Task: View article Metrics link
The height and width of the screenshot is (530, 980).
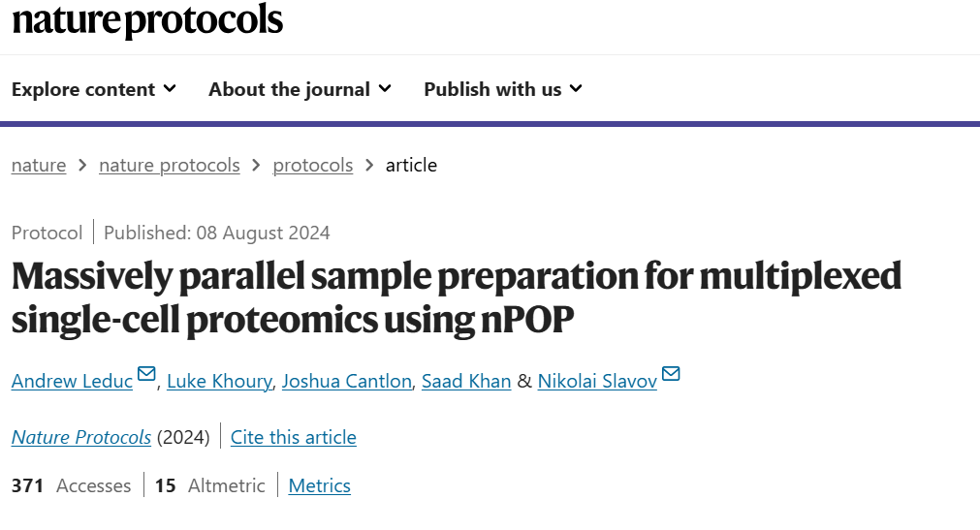Action: [x=319, y=485]
